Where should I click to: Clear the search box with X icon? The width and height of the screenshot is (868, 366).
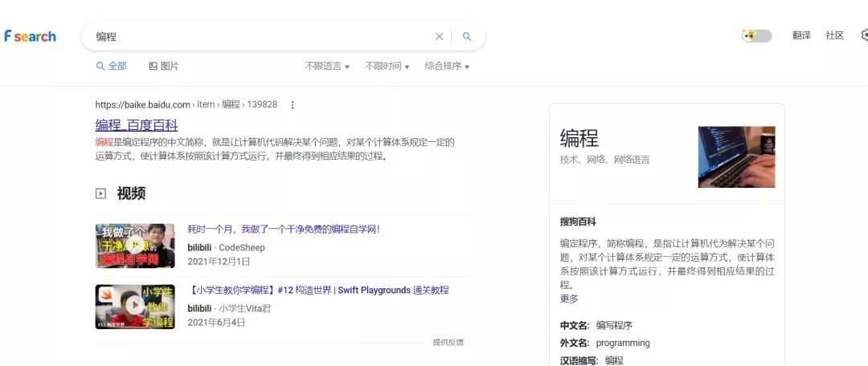tap(439, 36)
